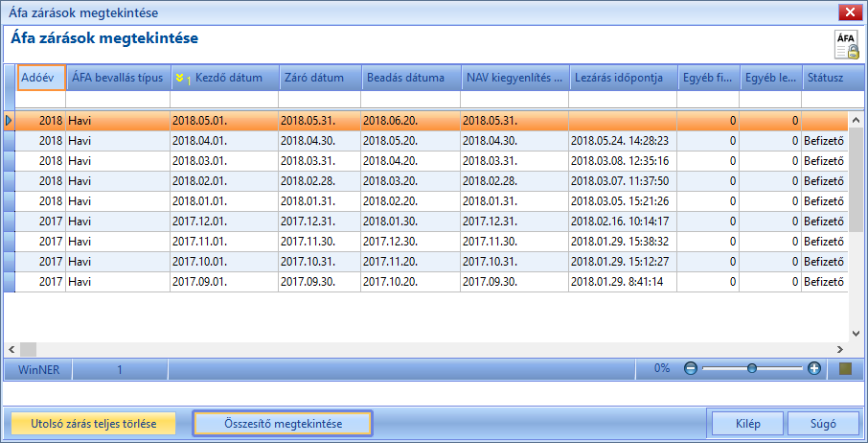Click the '0%' zoom value in status bar

[661, 368]
